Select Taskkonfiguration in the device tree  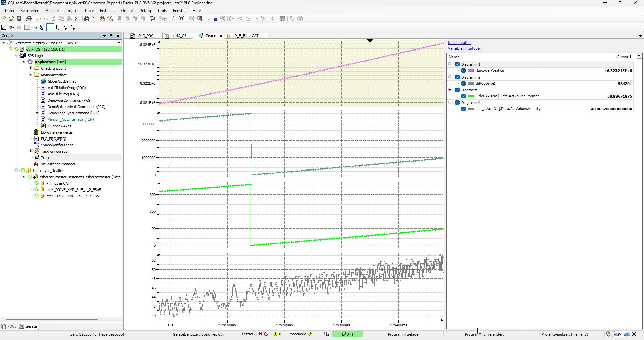pyautogui.click(x=55, y=151)
